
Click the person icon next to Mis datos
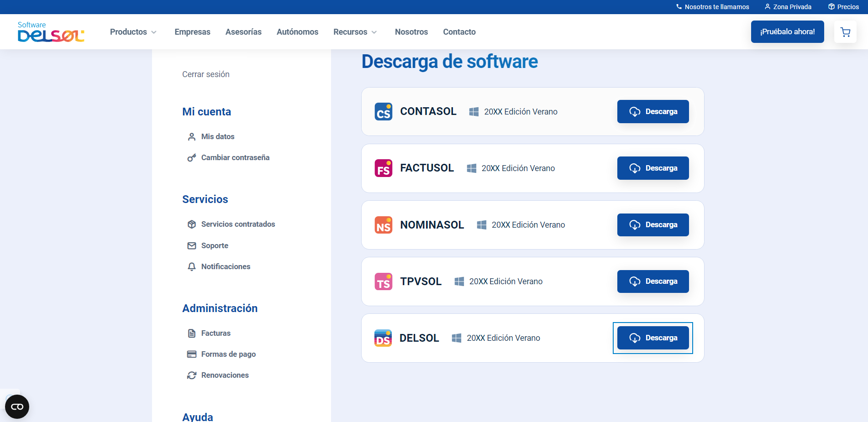[x=192, y=137]
